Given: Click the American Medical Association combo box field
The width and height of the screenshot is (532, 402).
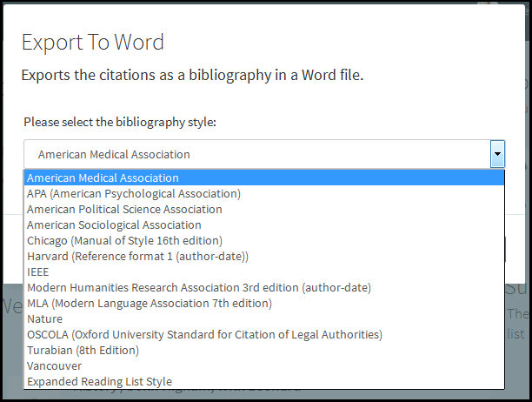Looking at the screenshot, I should tap(264, 154).
